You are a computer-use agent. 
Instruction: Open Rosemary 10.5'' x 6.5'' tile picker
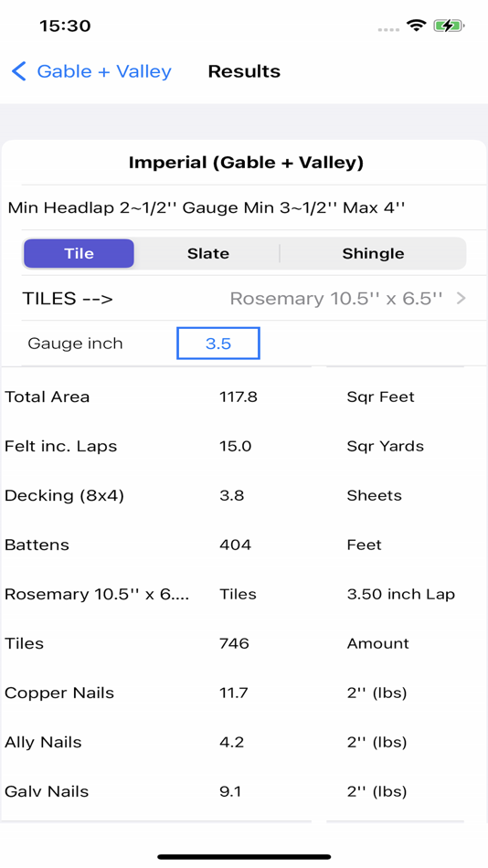336,299
